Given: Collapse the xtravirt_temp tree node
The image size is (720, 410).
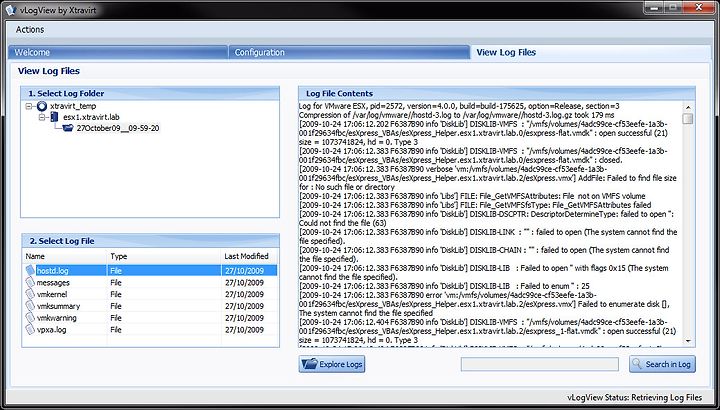Looking at the screenshot, I should click(x=29, y=106).
